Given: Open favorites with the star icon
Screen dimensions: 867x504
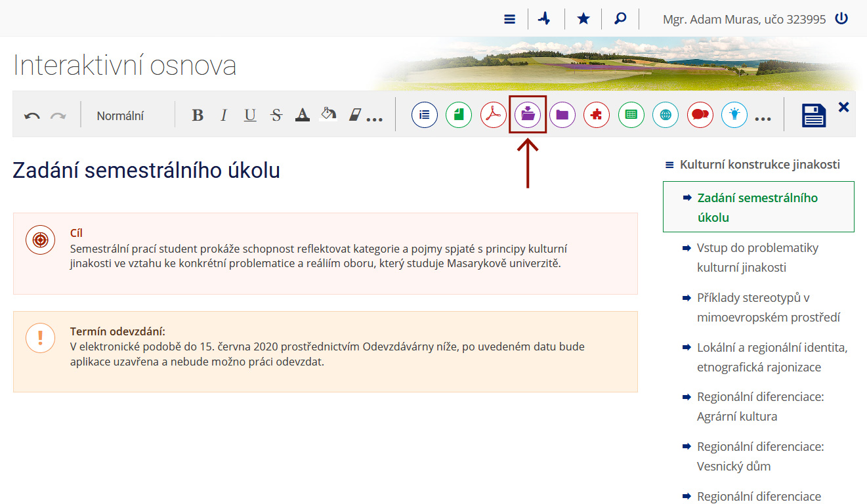Looking at the screenshot, I should pos(583,19).
